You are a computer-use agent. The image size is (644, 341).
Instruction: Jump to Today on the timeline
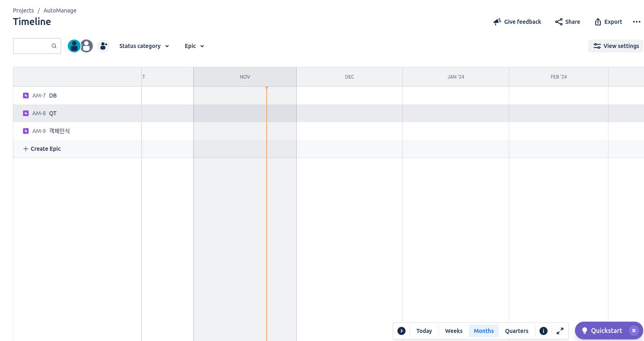point(424,331)
